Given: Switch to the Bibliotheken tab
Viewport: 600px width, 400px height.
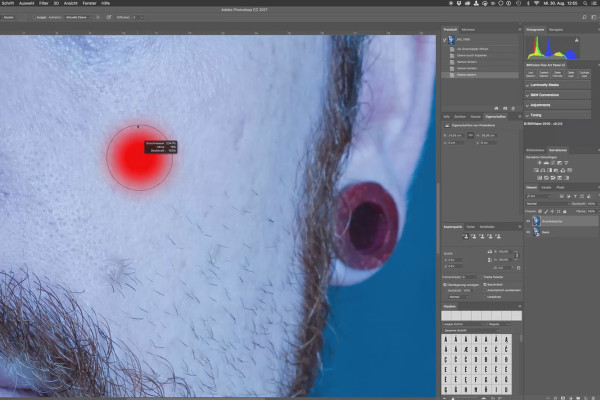Looking at the screenshot, I should [535, 150].
